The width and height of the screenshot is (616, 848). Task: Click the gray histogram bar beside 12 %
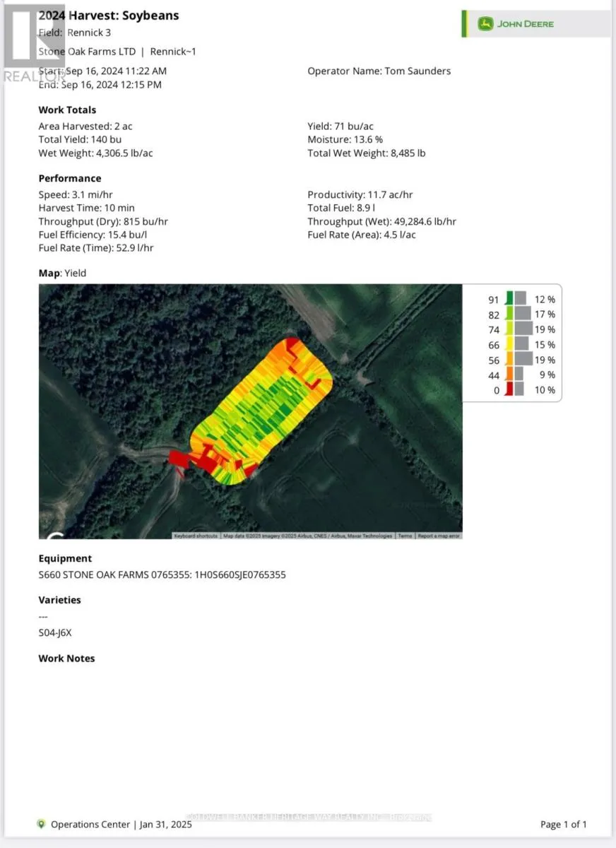(521, 298)
